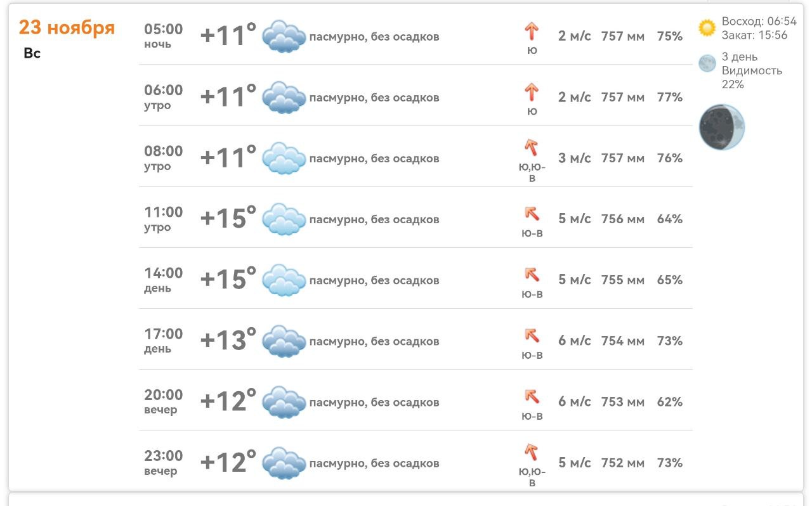Click the 17:00 день time label
812x506 pixels.
point(163,341)
